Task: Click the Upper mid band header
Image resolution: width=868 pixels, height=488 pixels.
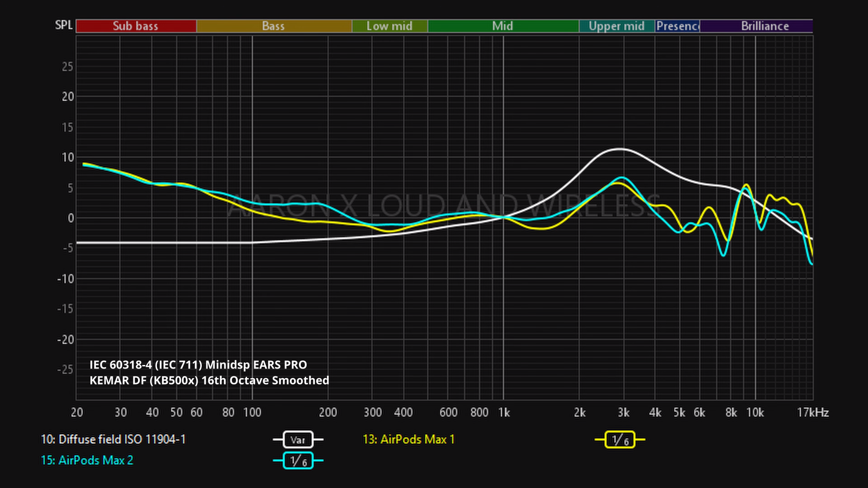Action: 617,26
